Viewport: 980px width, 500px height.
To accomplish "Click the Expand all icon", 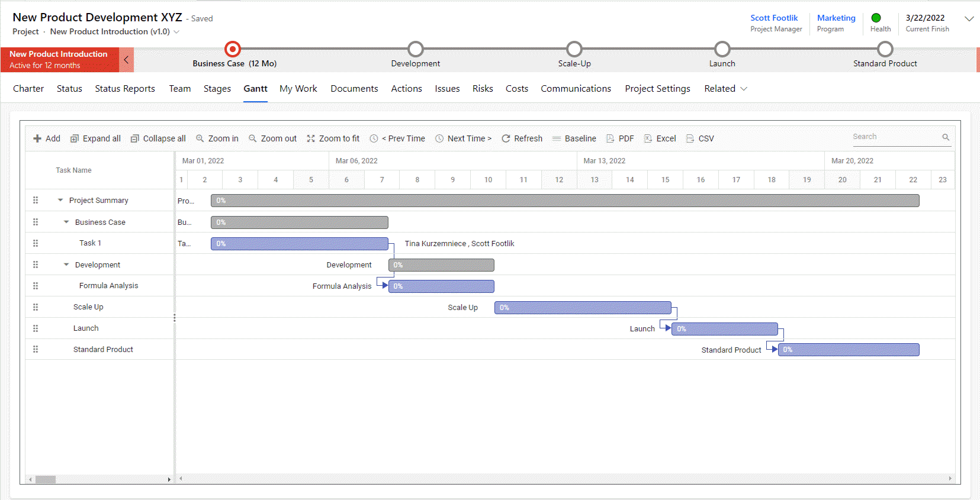I will click(x=75, y=138).
